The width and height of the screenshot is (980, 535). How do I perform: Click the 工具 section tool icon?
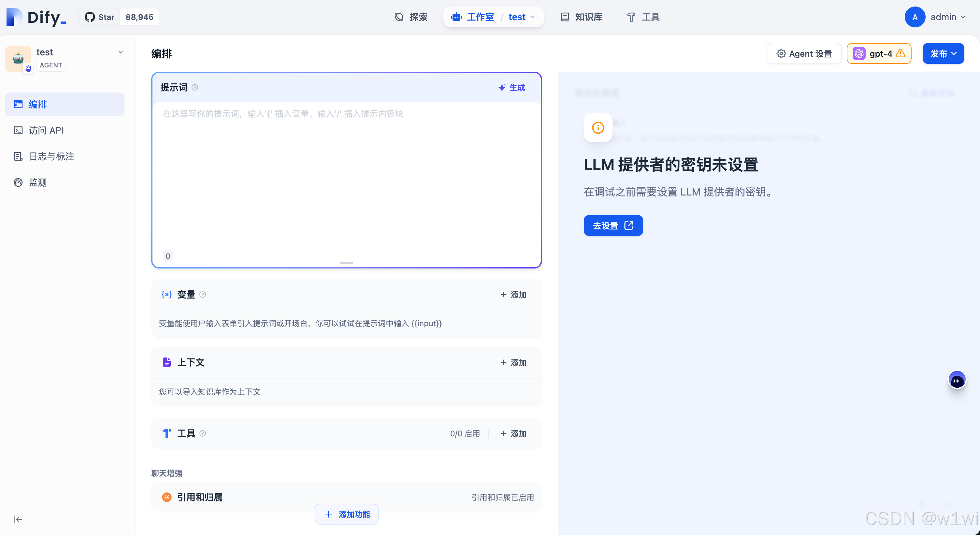pos(166,433)
